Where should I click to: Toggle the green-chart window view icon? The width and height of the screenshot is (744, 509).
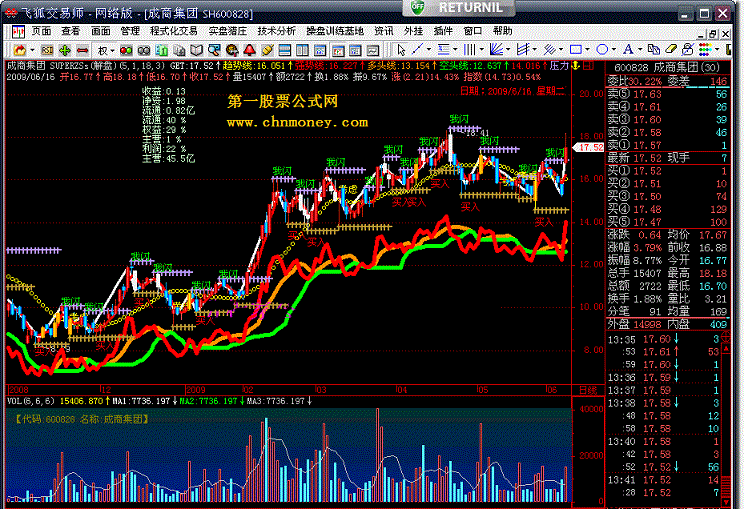point(355,50)
